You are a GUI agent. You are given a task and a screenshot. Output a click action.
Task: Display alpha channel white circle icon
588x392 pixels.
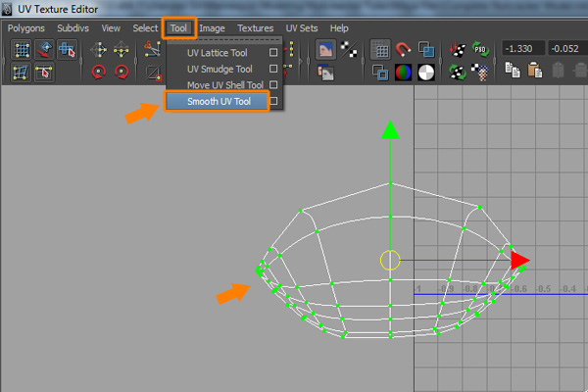pos(426,73)
